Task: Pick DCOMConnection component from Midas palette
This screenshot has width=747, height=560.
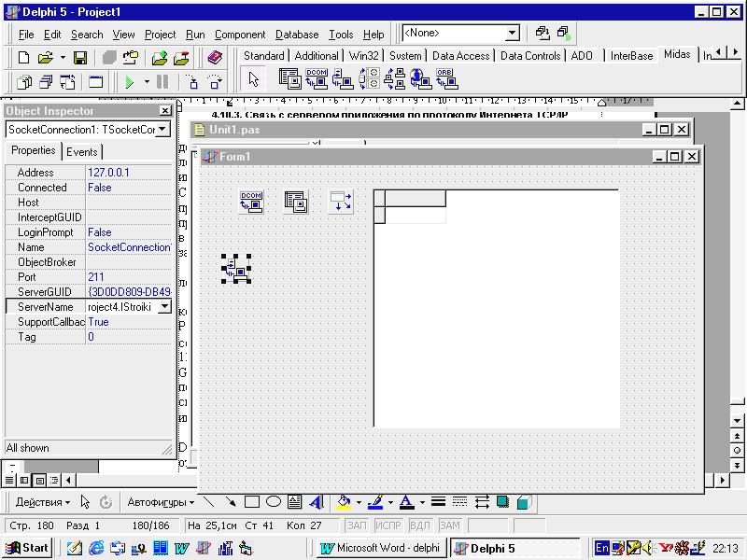Action: point(317,79)
